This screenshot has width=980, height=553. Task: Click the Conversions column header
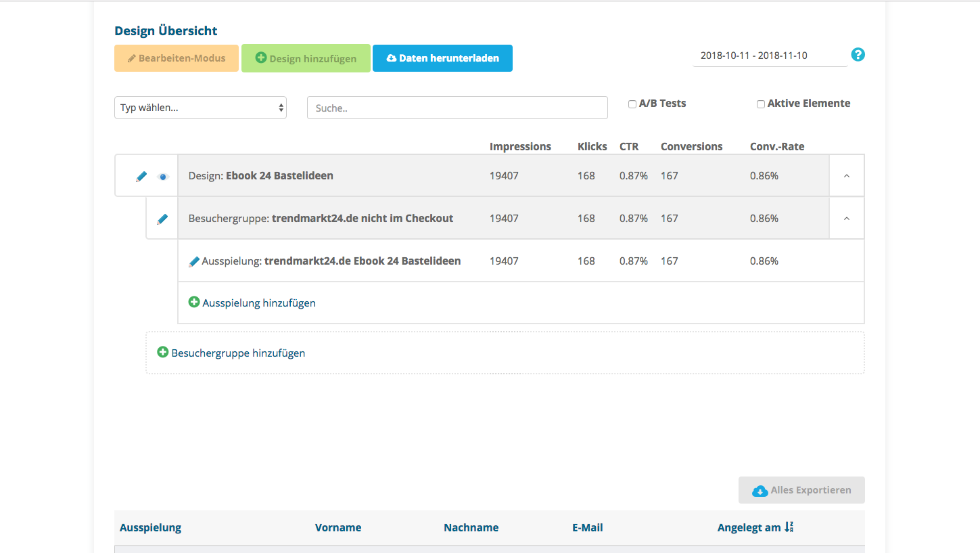[x=691, y=146]
